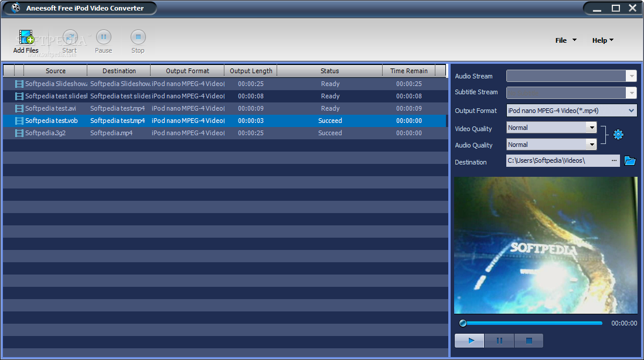Click the 00:00:09 time remain cell

pos(408,108)
